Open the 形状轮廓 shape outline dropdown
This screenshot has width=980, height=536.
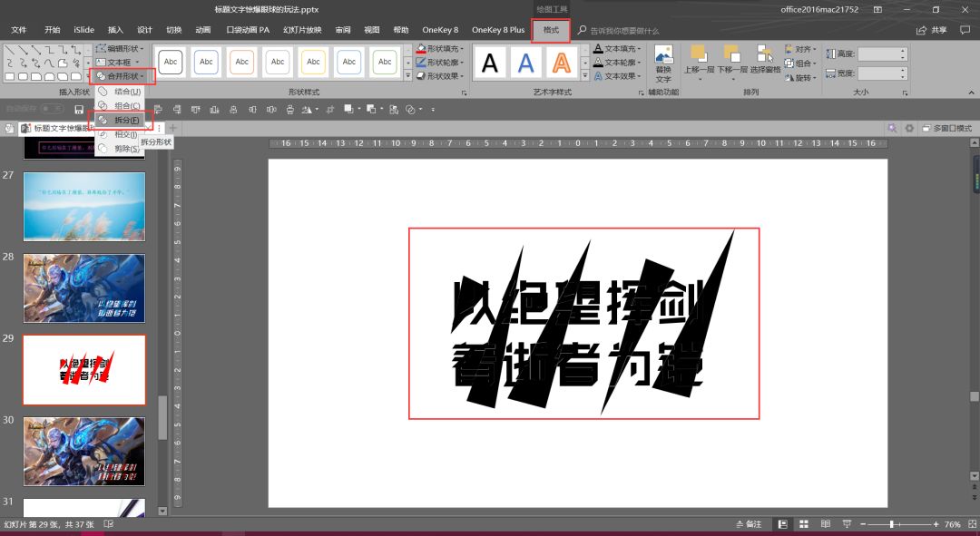pyautogui.click(x=441, y=63)
